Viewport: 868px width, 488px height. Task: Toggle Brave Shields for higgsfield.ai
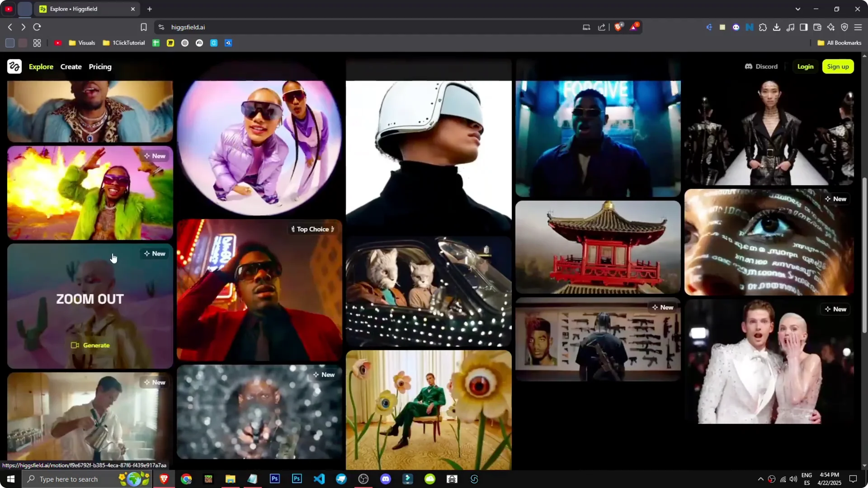[x=618, y=27]
